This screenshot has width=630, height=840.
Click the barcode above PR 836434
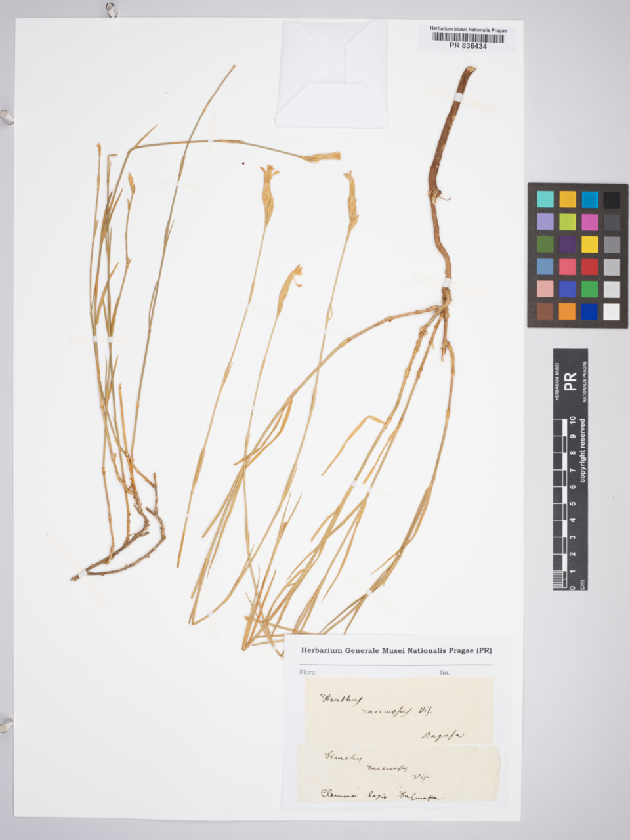[468, 38]
